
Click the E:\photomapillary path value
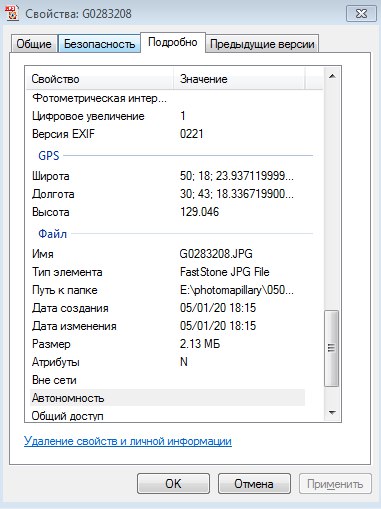(237, 290)
